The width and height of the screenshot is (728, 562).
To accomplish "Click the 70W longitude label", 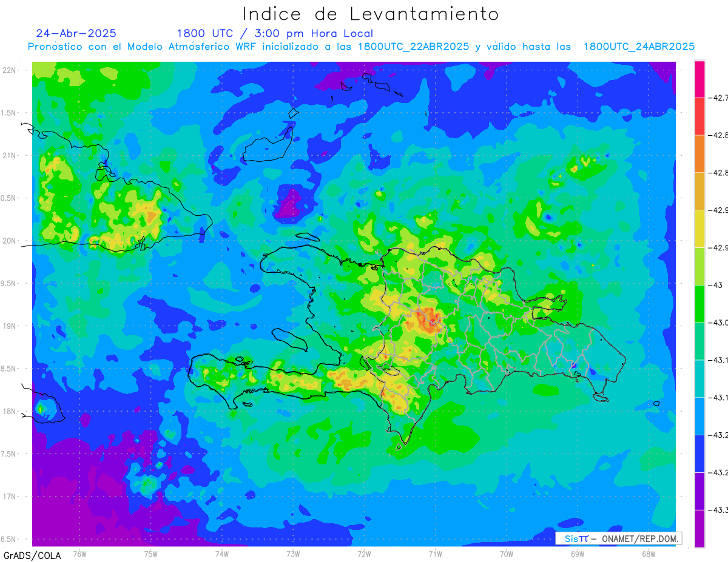I will coord(507,554).
